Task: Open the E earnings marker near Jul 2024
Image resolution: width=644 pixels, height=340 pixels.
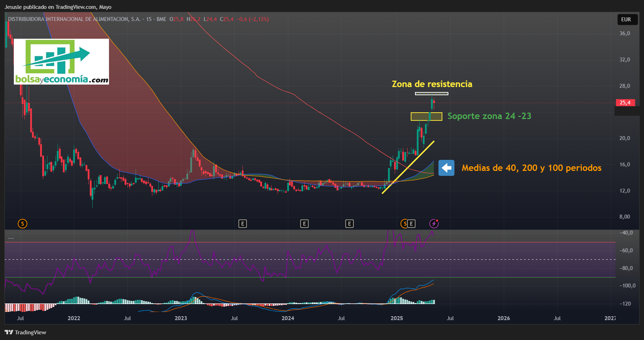Action: [x=349, y=223]
